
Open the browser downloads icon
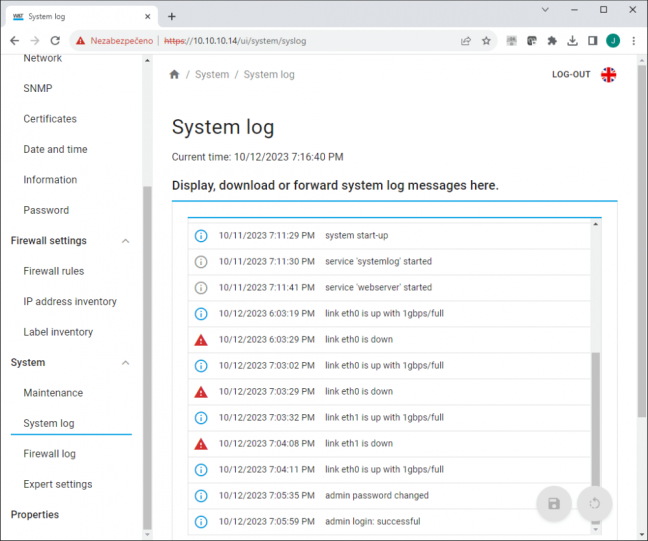pyautogui.click(x=572, y=41)
